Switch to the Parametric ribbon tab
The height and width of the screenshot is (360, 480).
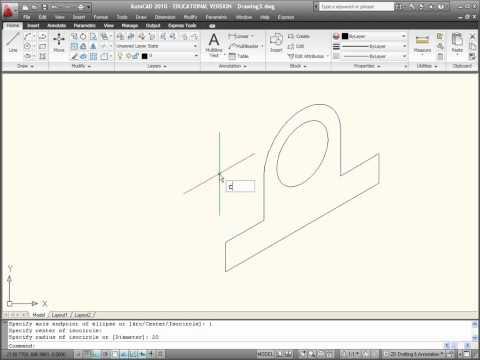pos(85,26)
